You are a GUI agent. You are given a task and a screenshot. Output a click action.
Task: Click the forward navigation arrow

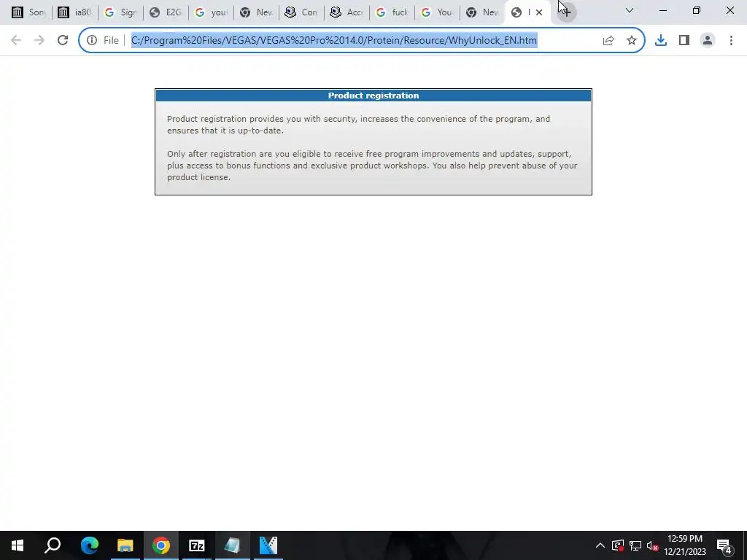click(39, 41)
